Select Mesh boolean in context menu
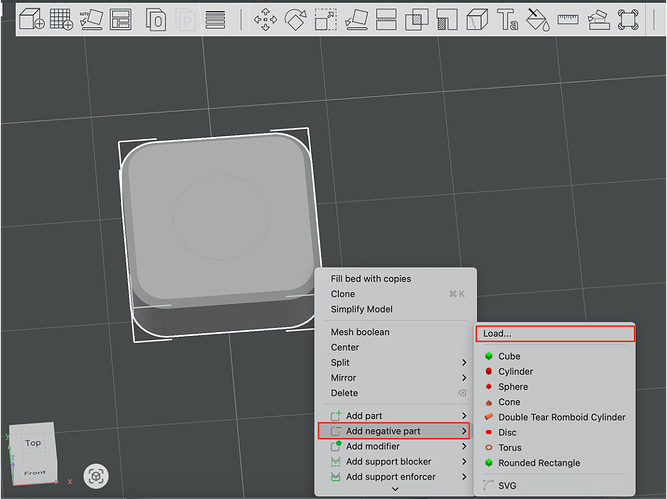 point(360,332)
